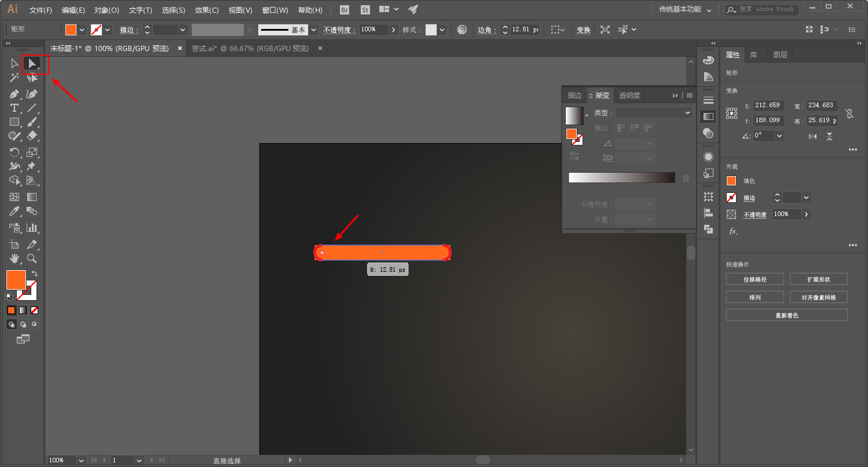Image resolution: width=868 pixels, height=467 pixels.
Task: Select the Type tool
Action: (14, 108)
